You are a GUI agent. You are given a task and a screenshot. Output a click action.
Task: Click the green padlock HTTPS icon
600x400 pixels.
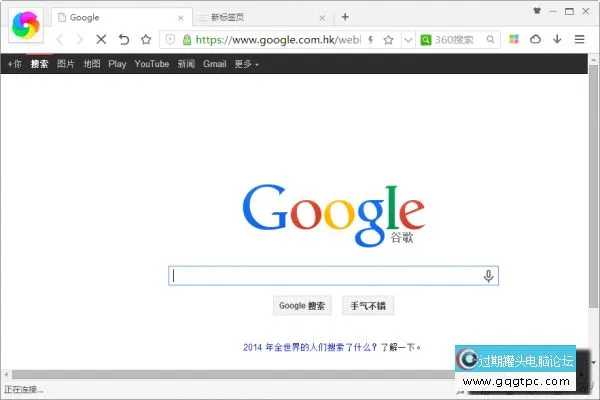pyautogui.click(x=187, y=39)
